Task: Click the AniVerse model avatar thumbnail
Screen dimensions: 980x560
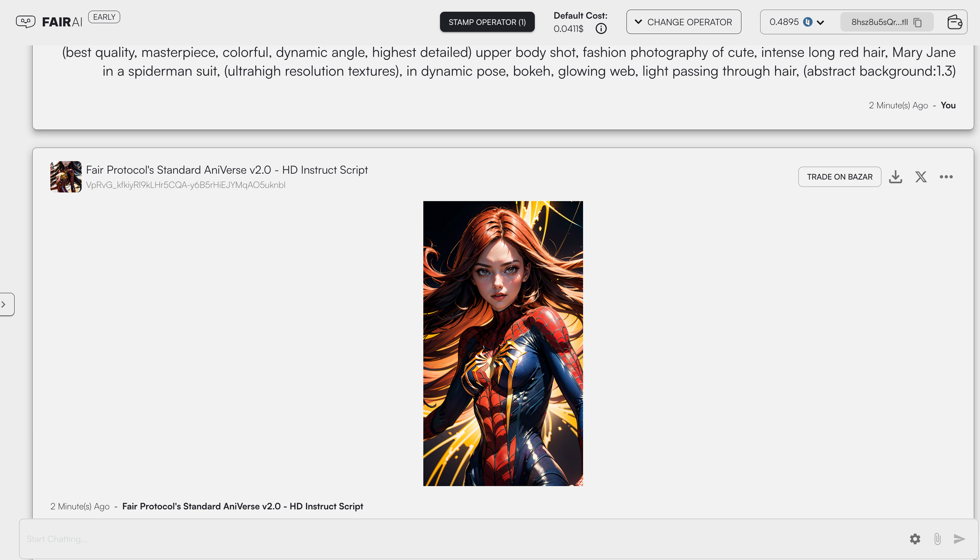Action: point(66,177)
